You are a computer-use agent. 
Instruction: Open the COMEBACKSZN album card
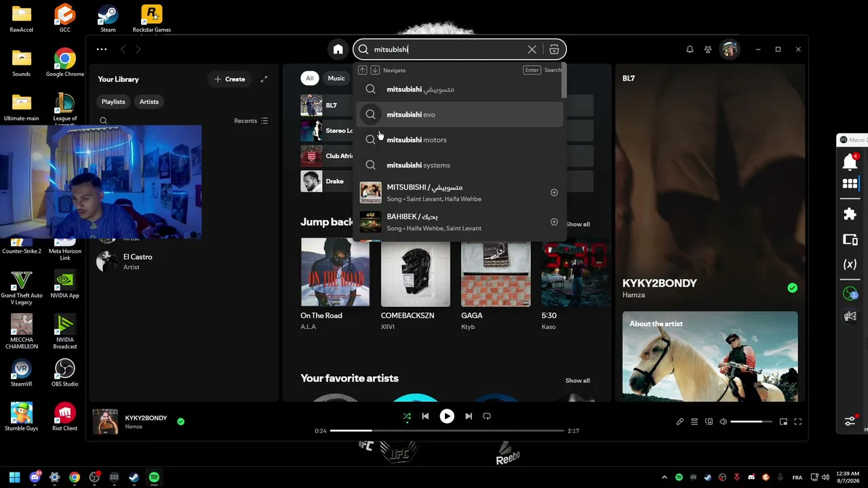pos(415,285)
